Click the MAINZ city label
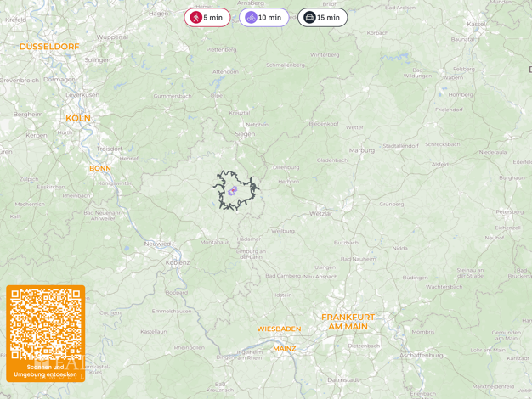532x399 pixels. pos(285,349)
